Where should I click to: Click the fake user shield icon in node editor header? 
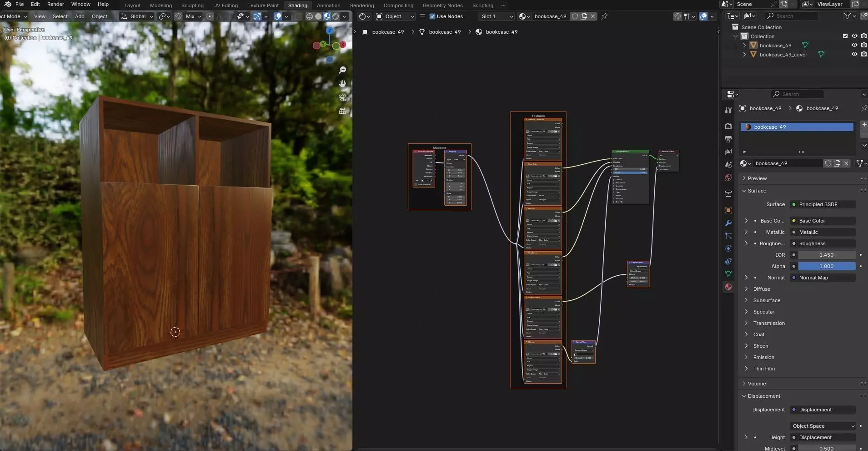click(x=575, y=16)
